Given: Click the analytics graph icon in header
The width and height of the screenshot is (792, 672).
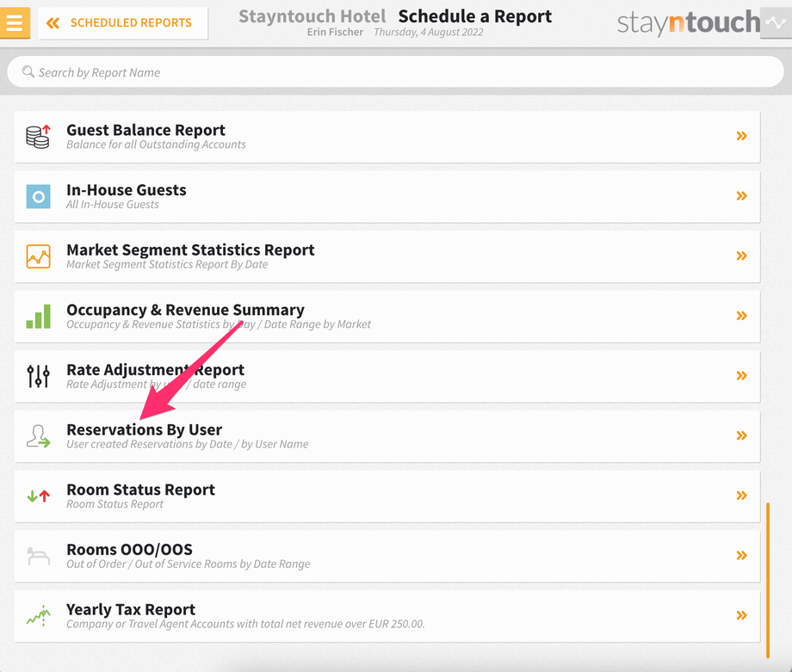Looking at the screenshot, I should [x=776, y=22].
